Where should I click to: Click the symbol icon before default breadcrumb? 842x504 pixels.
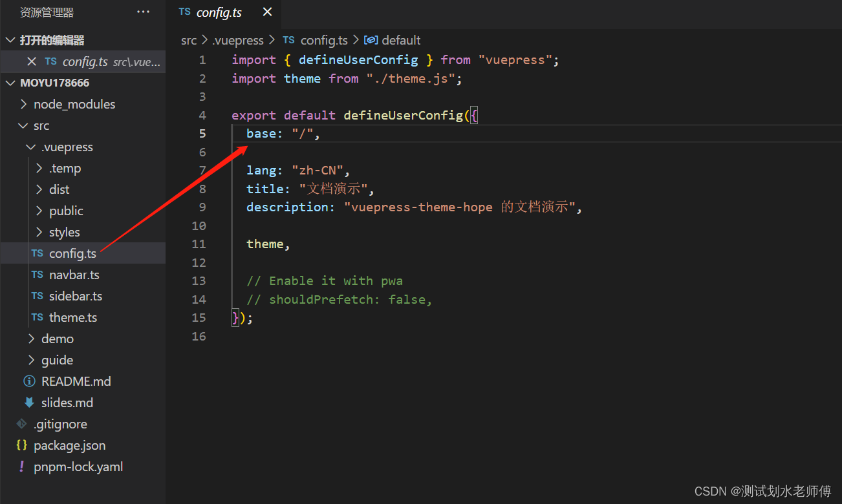pos(371,40)
